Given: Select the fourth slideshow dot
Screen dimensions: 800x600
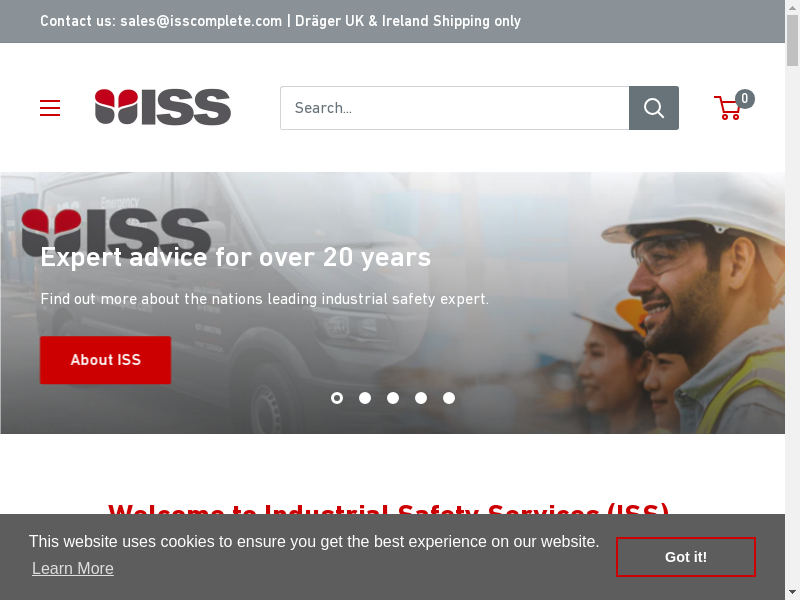Looking at the screenshot, I should [421, 398].
